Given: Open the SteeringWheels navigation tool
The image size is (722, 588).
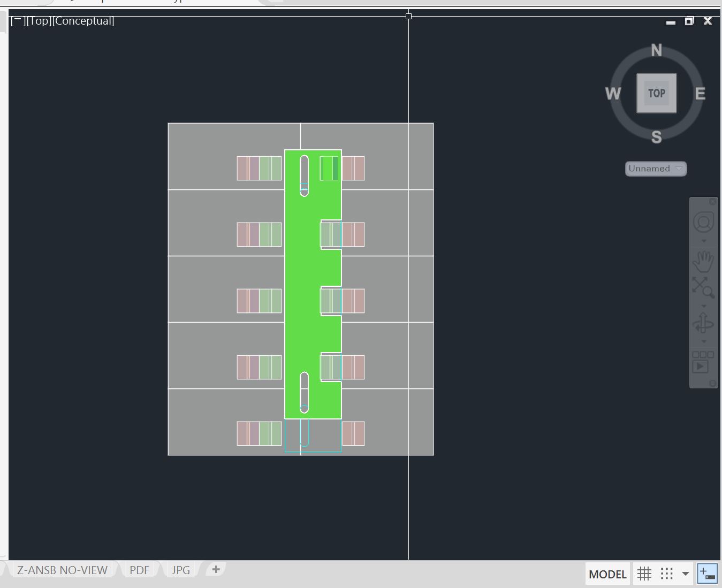Looking at the screenshot, I should pos(703,222).
